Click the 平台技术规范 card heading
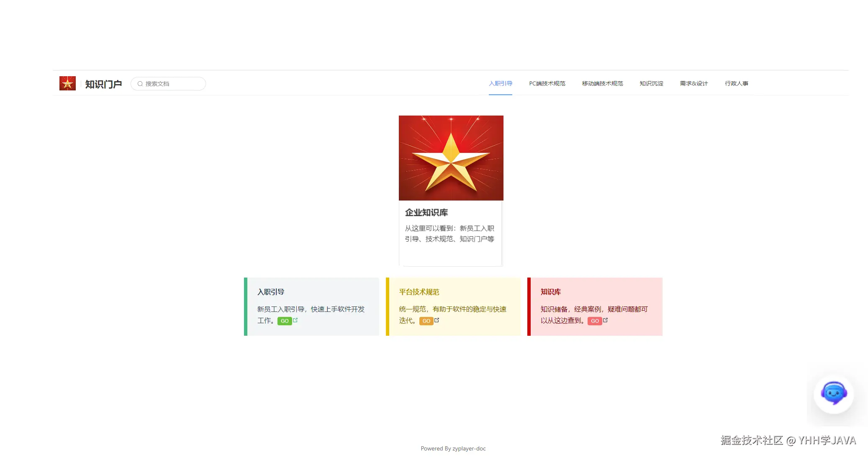The height and width of the screenshot is (458, 868). 419,292
